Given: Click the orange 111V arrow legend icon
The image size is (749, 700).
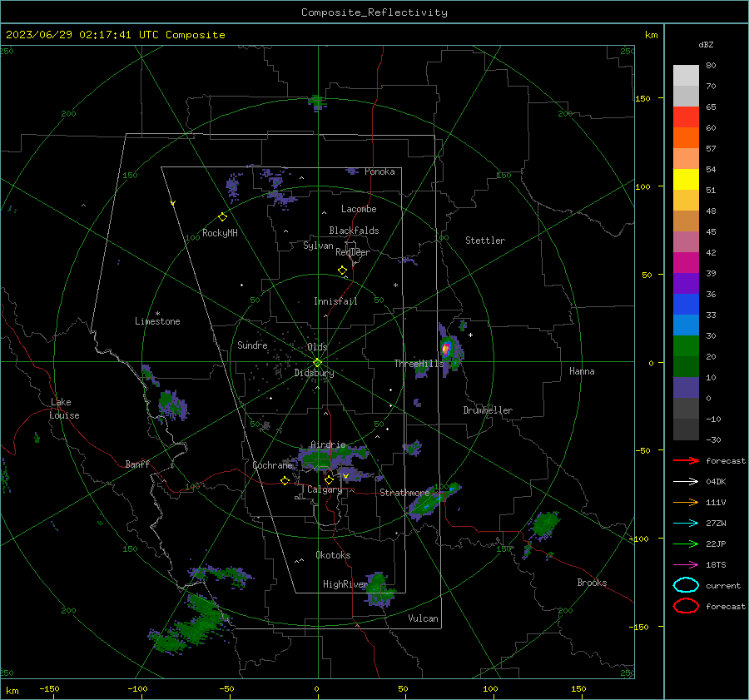Looking at the screenshot, I should 686,502.
